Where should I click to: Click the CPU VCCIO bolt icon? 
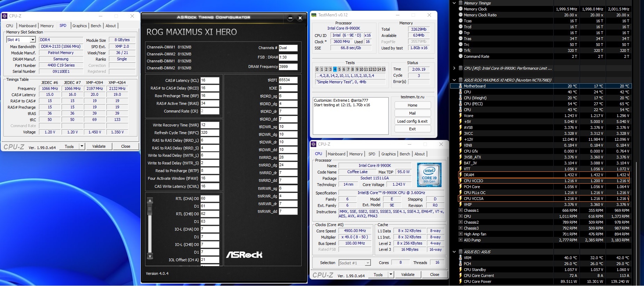pos(461,181)
